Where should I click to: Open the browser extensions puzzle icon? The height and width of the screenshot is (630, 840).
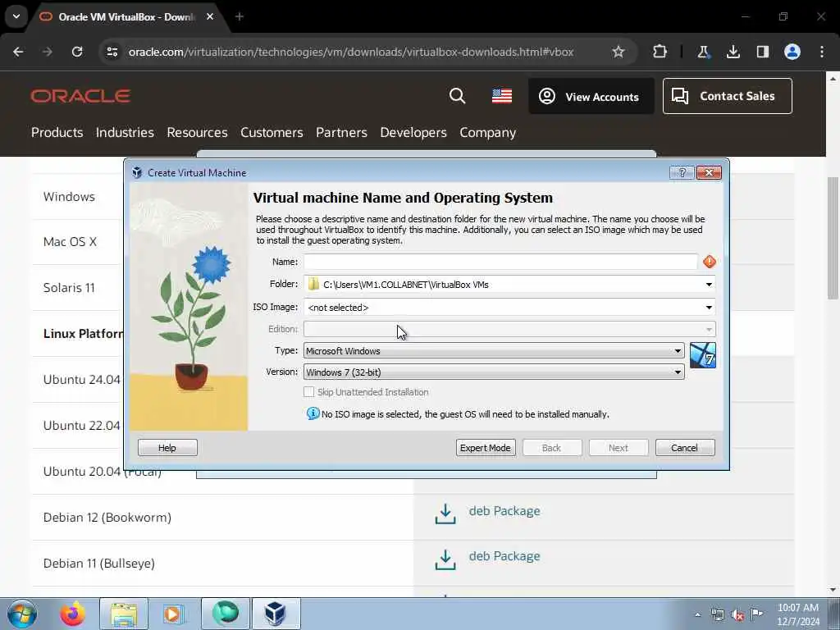pos(660,52)
